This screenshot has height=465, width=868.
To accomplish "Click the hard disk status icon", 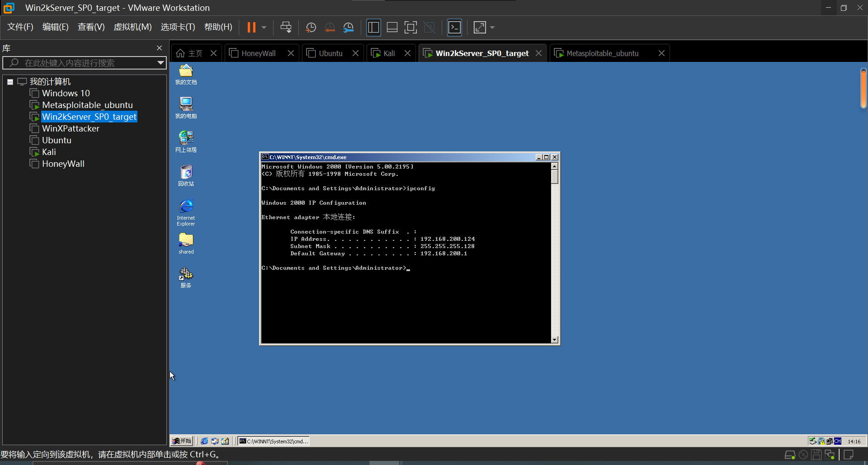I will click(x=790, y=455).
